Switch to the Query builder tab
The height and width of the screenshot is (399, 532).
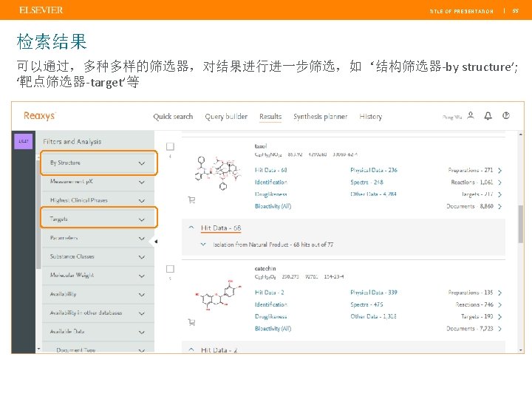pyautogui.click(x=226, y=117)
